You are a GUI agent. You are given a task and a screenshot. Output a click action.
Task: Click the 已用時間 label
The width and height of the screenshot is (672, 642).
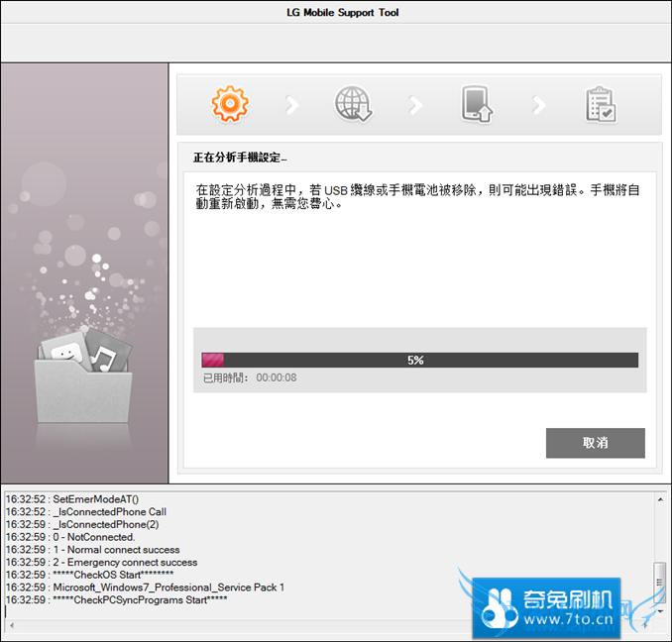(225, 377)
